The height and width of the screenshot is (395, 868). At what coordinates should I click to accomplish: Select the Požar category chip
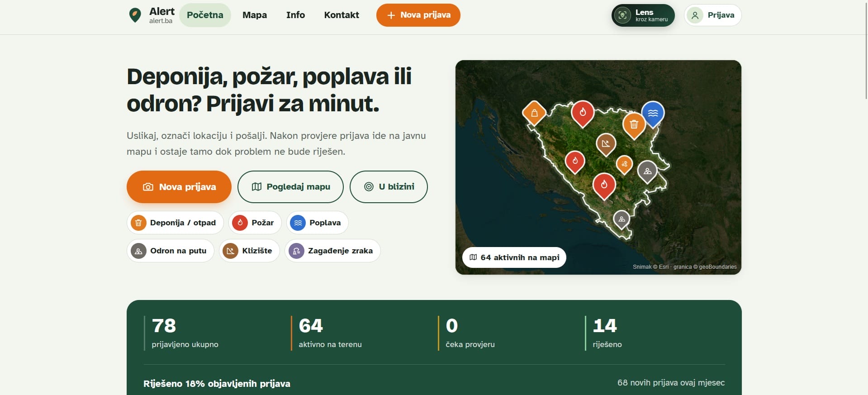pos(255,223)
